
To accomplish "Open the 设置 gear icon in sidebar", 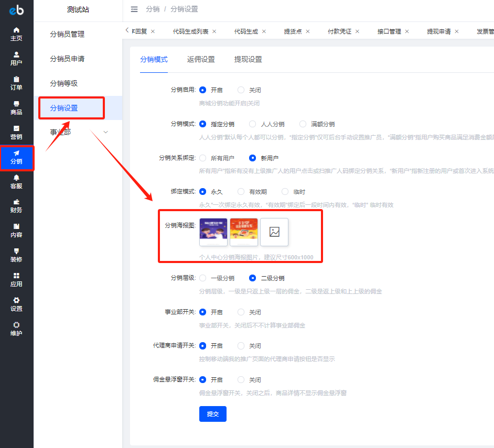I will (16, 304).
